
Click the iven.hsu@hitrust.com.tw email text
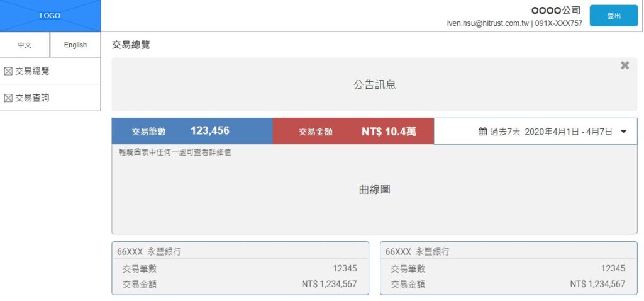point(487,23)
